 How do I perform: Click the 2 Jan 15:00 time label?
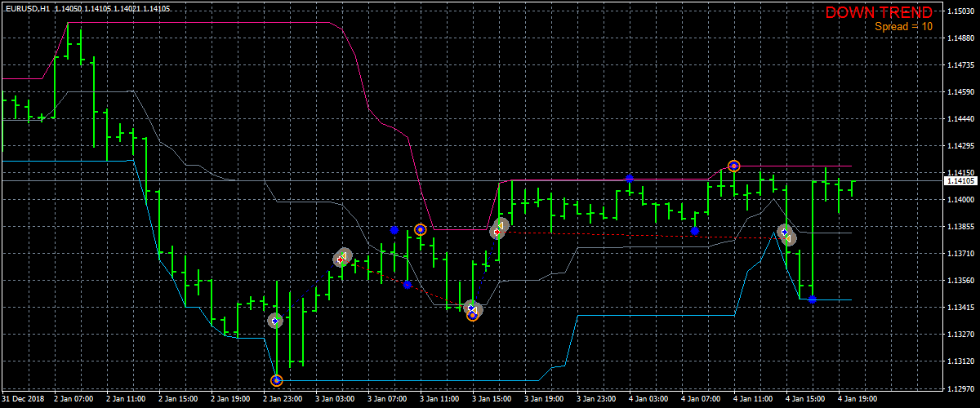tap(179, 401)
